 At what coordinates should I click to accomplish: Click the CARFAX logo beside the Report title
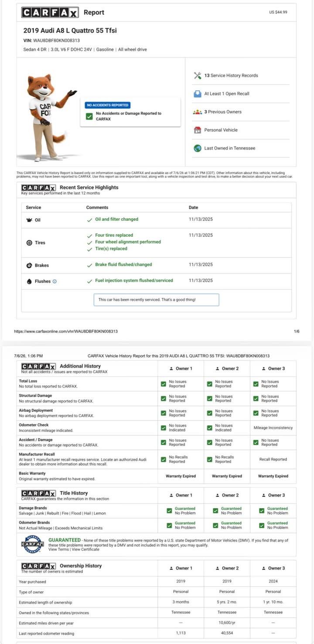(x=50, y=12)
